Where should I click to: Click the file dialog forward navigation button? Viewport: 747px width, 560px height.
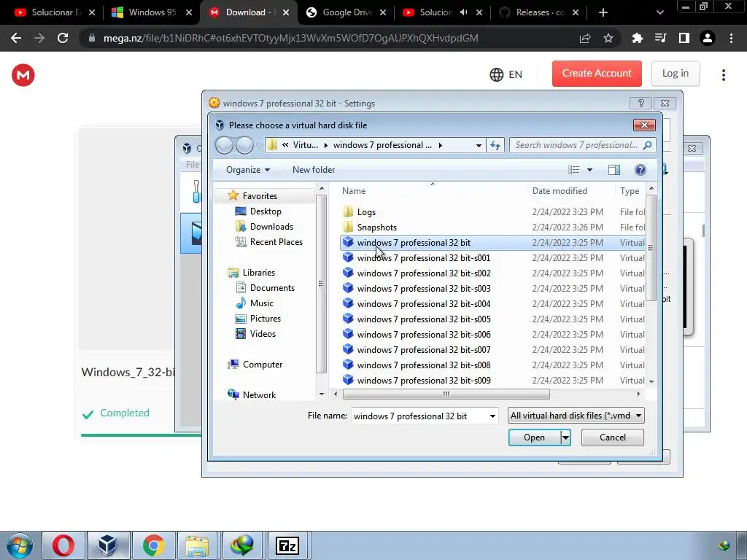[244, 145]
